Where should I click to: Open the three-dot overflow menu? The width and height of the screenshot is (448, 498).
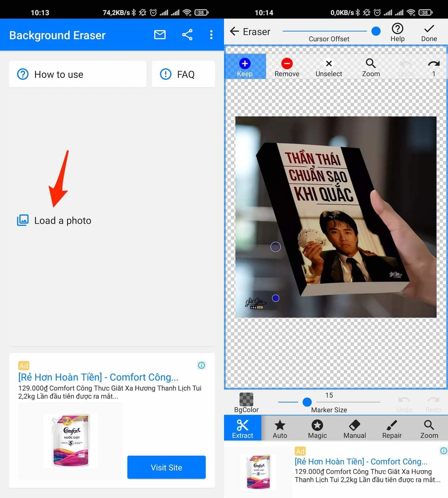click(x=211, y=35)
